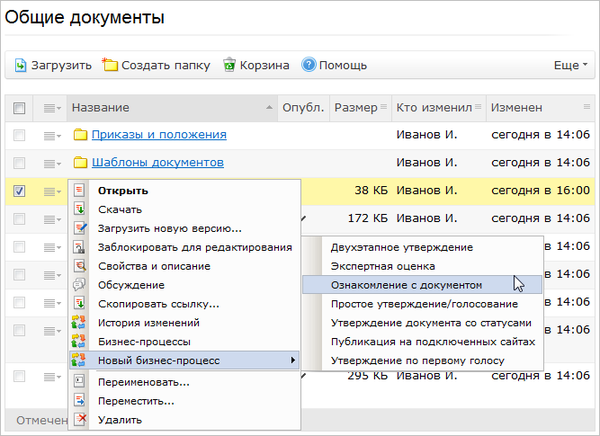This screenshot has width=600, height=436.
Task: Uncheck the checked row in highlighted line
Action: click(19, 190)
